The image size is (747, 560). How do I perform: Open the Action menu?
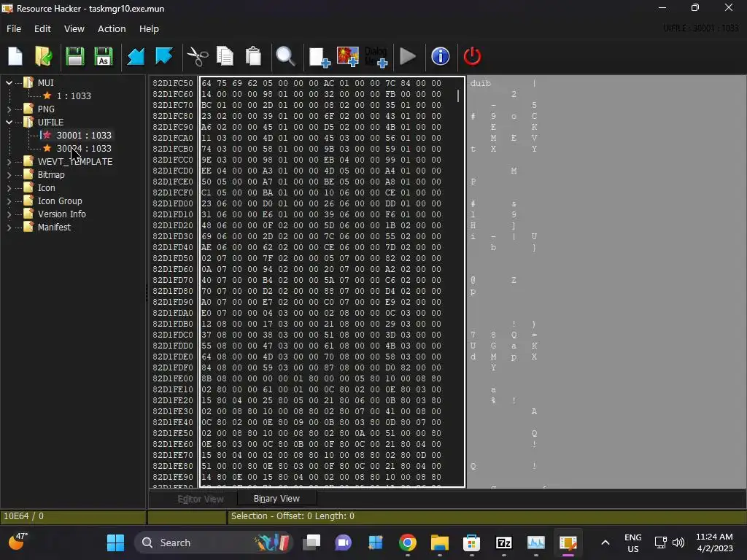112,28
